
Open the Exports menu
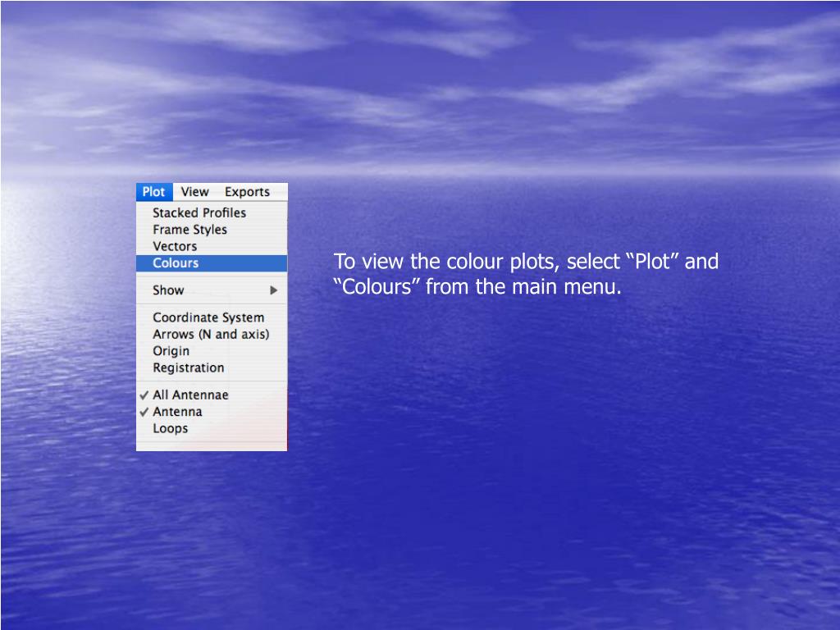[247, 192]
